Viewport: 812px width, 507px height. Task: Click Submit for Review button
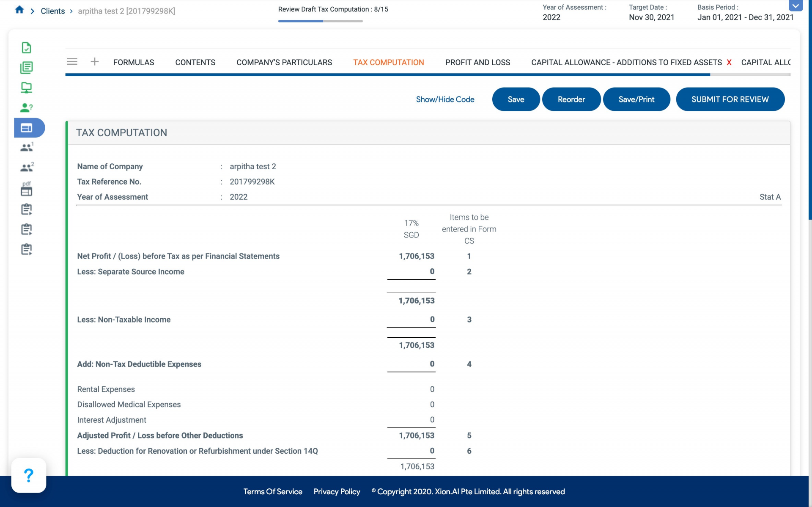(730, 99)
